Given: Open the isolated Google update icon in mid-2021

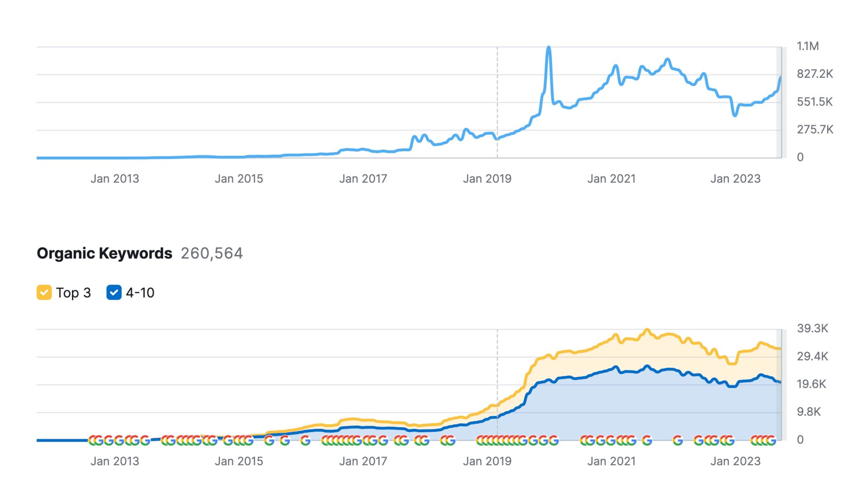Looking at the screenshot, I should coord(647,440).
